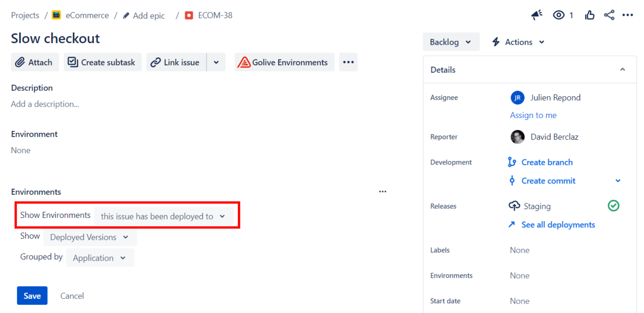Open 'Show Environments' deployed-to dropdown

[x=163, y=216]
